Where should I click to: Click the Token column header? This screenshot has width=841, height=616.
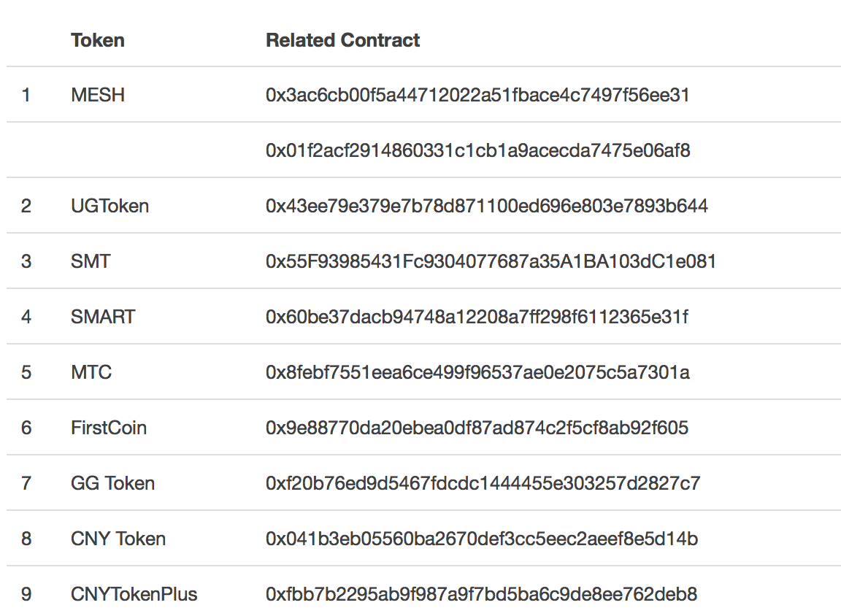tap(98, 40)
